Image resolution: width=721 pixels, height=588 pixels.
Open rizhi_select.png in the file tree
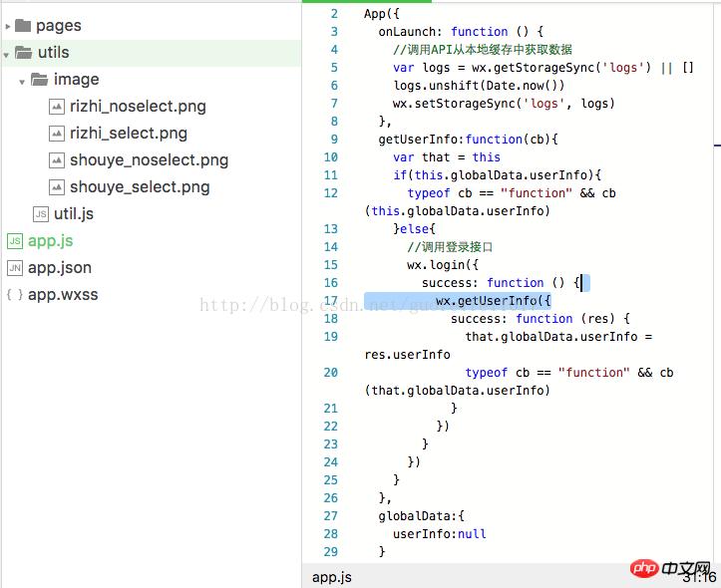[x=128, y=134]
